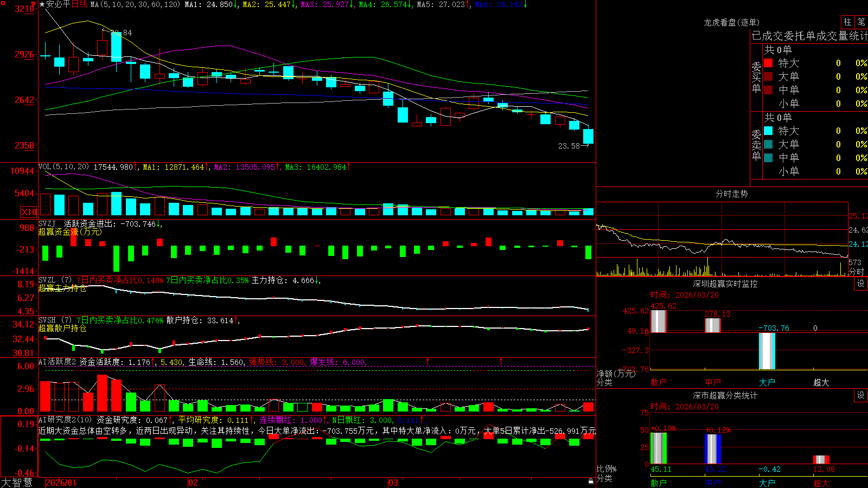868x488 pixels.
Task: Open 设 settings for 深市超赢分类统计
Action: coord(861,395)
